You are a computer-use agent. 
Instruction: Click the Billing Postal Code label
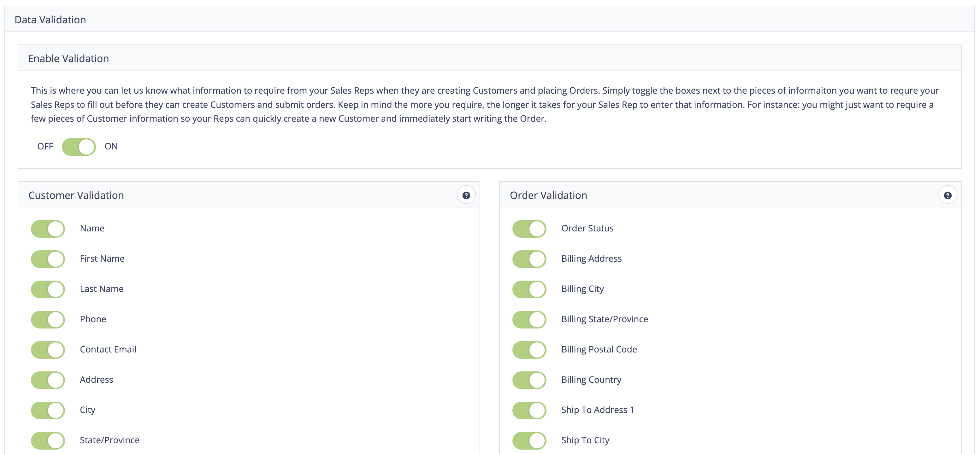click(x=599, y=349)
